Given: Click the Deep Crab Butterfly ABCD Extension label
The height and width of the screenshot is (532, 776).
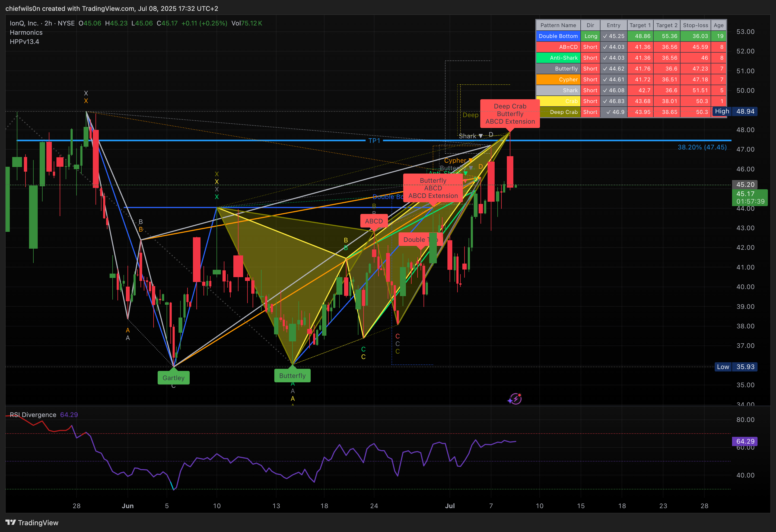Looking at the screenshot, I should pyautogui.click(x=510, y=114).
